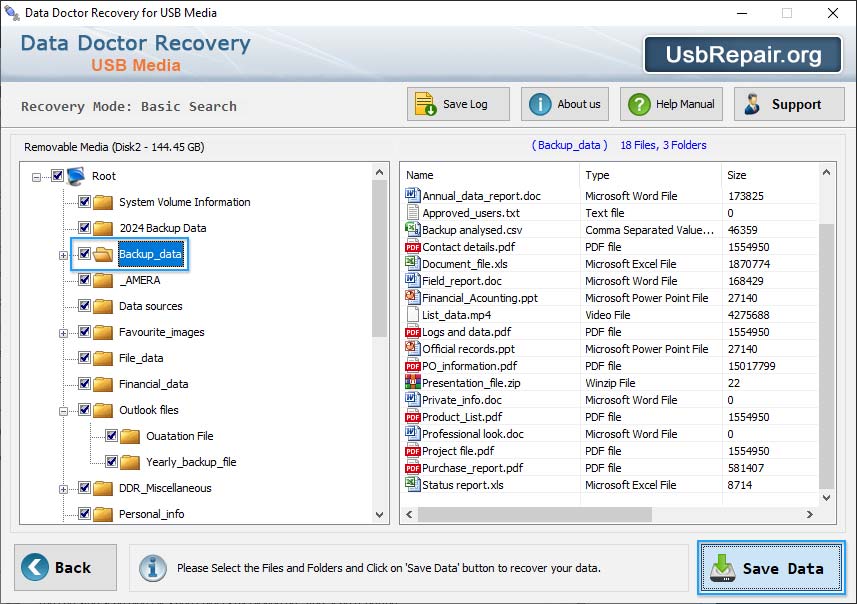The height and width of the screenshot is (604, 857).
Task: Click the Document_file.xls Excel icon
Action: point(412,263)
